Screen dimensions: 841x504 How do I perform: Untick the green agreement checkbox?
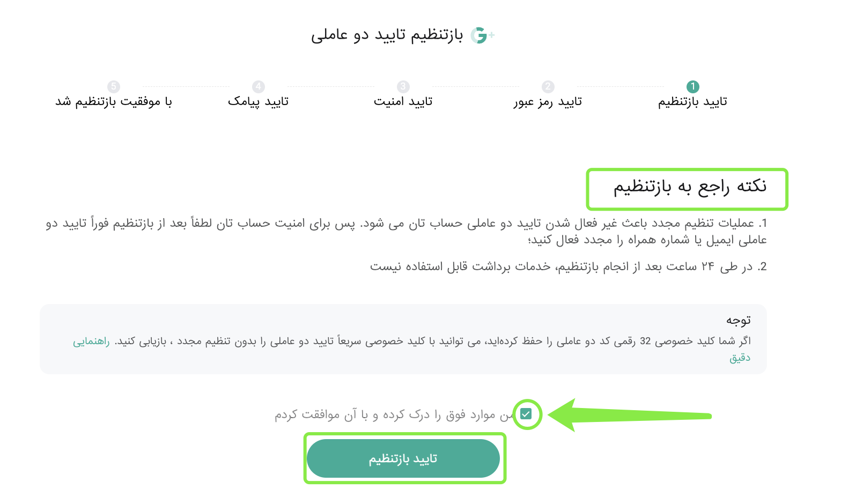526,414
